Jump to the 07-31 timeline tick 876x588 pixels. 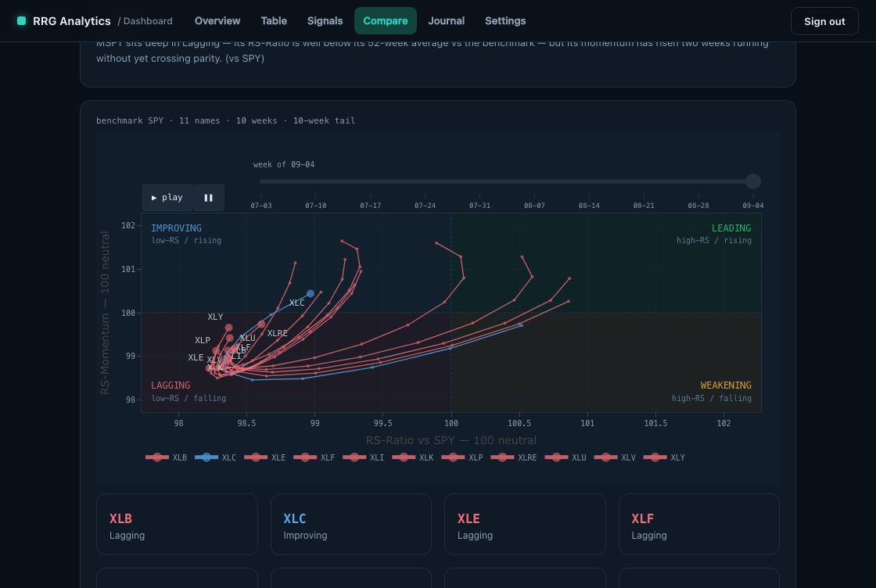(479, 206)
